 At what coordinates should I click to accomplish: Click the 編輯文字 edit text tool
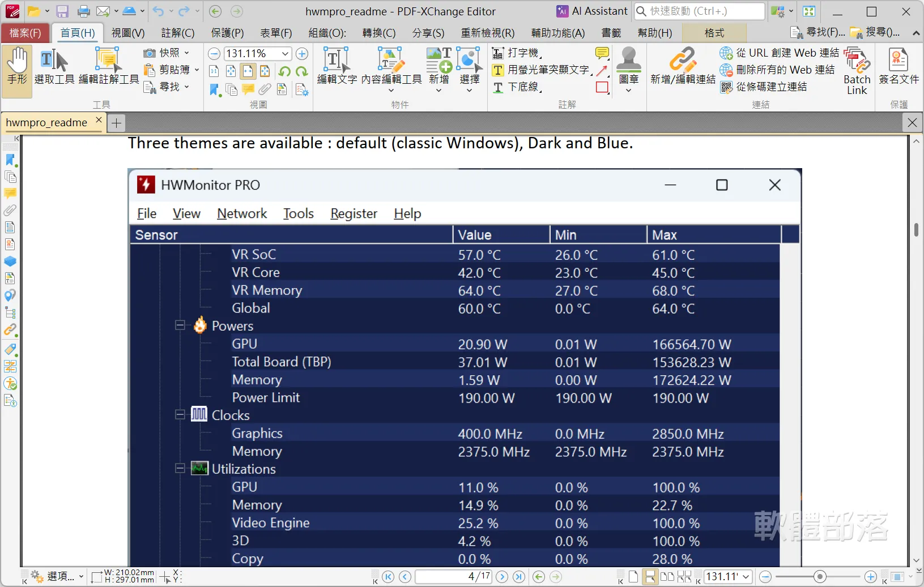(x=337, y=67)
